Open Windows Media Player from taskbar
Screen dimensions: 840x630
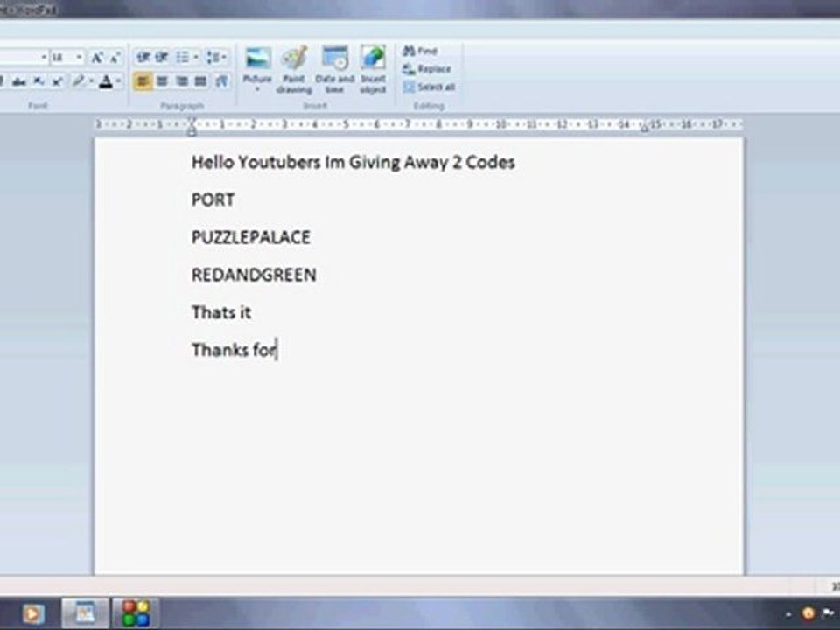click(32, 613)
